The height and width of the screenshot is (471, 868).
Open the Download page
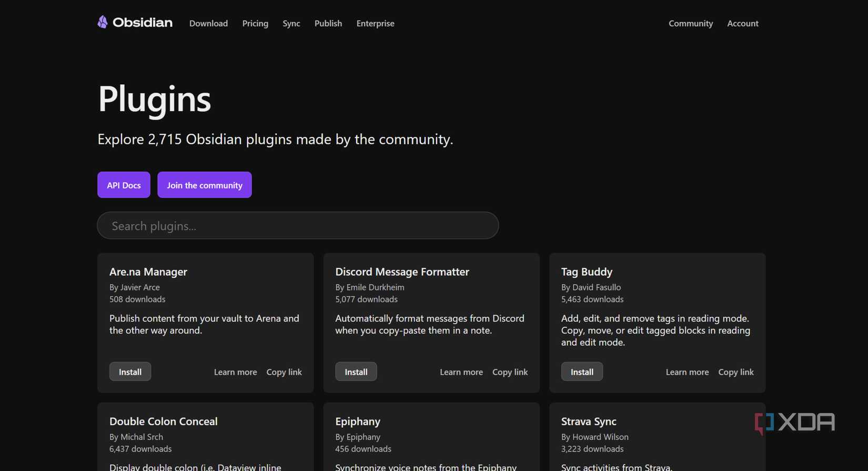[x=208, y=23]
